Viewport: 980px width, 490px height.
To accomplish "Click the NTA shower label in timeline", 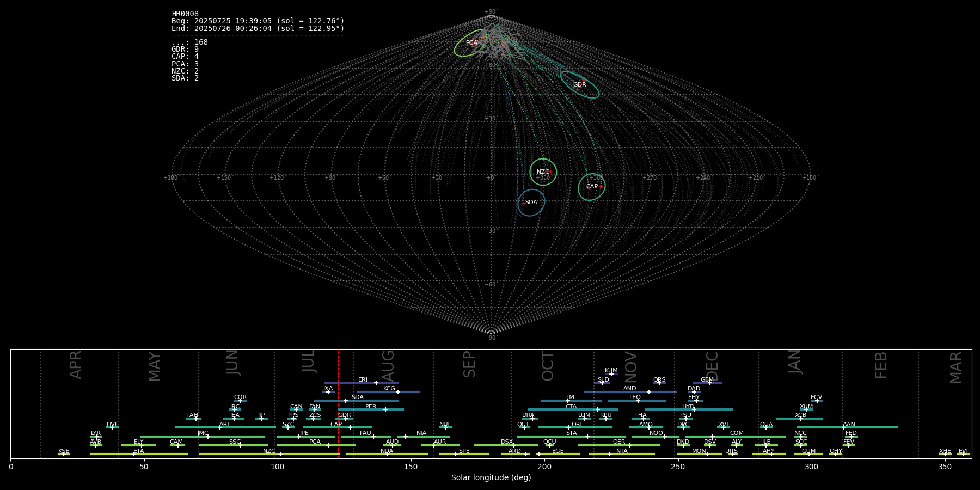I will 622,451.
